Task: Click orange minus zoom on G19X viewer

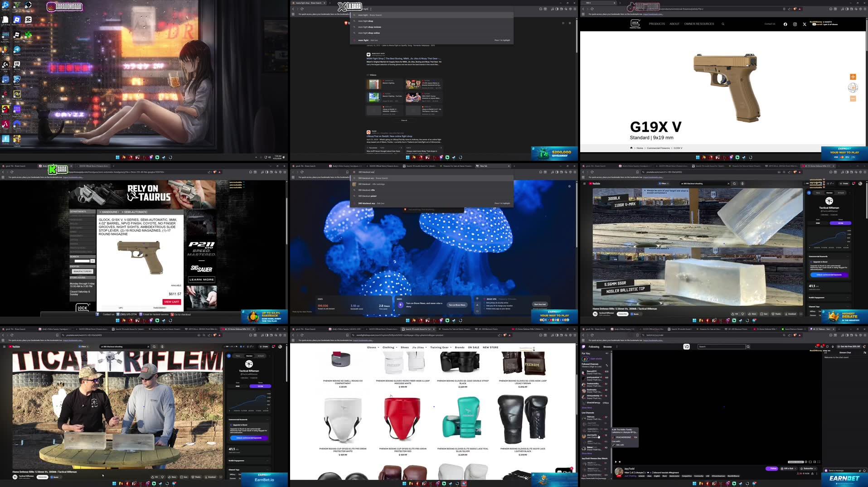Action: [853, 98]
